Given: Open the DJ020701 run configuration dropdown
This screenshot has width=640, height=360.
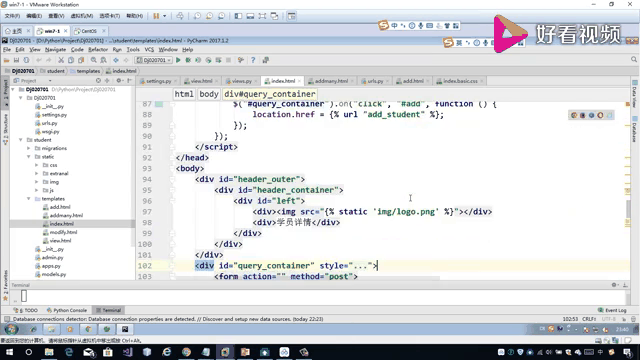Looking at the screenshot, I should [154, 60].
